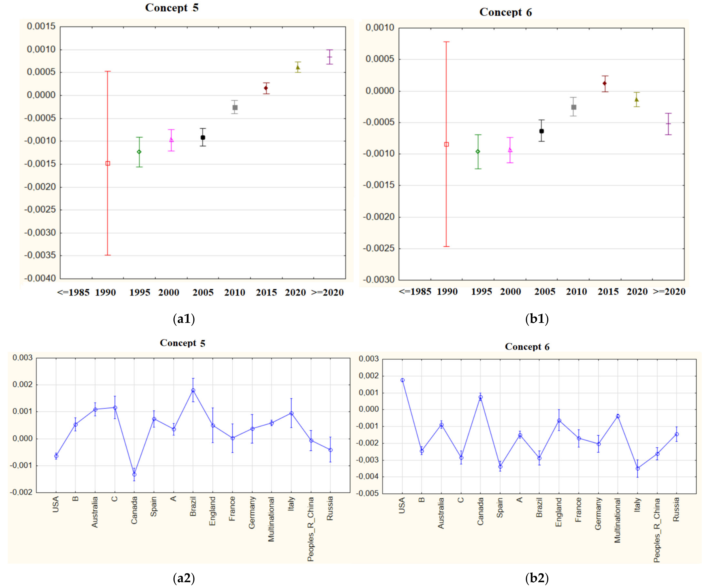Click the (a1) caption label
Image resolution: width=710 pixels, height=588 pixels.
[184, 318]
